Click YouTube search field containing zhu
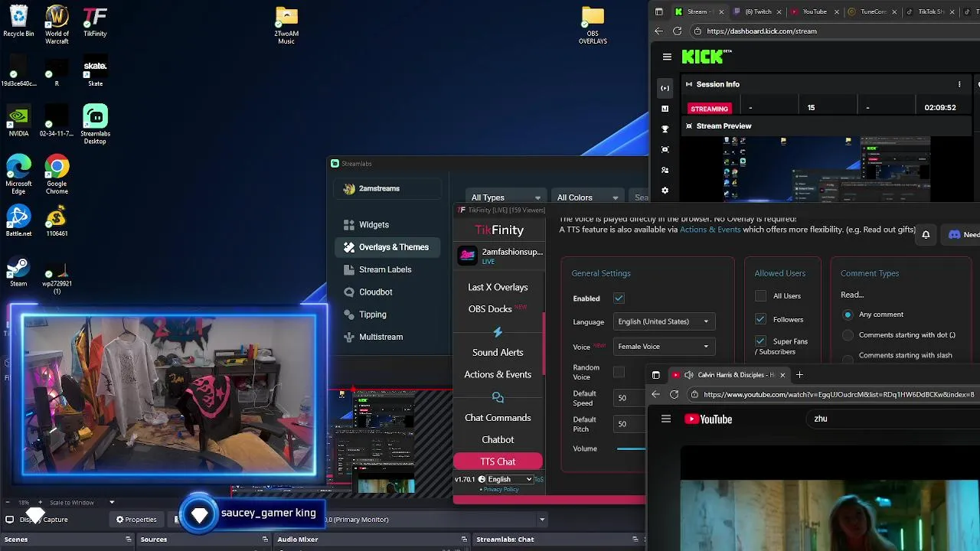The image size is (980, 551). pos(892,419)
